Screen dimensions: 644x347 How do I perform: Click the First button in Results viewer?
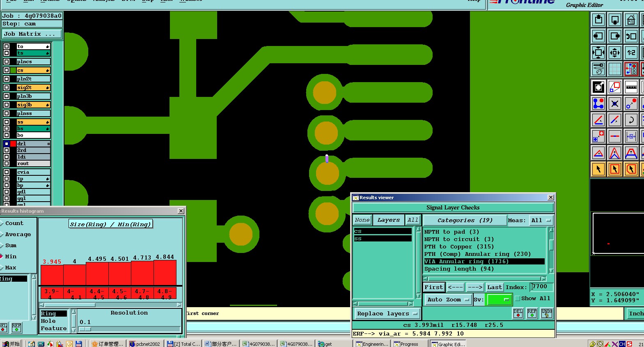434,287
